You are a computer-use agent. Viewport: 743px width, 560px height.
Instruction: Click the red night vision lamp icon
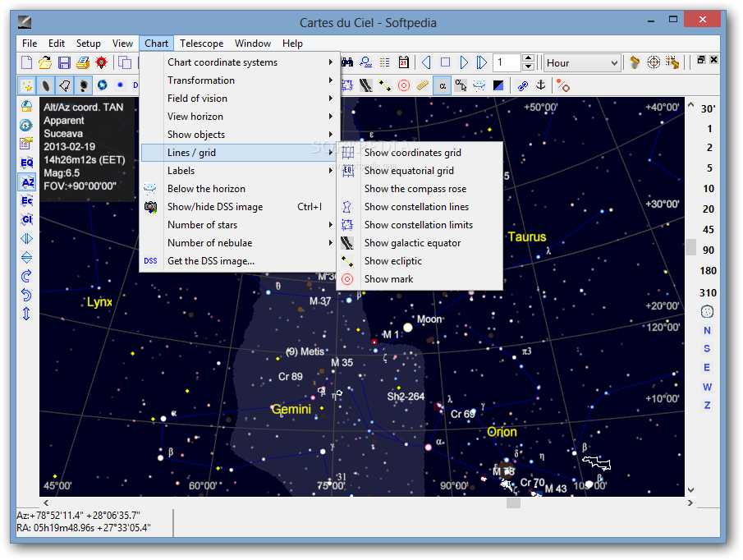point(102,62)
